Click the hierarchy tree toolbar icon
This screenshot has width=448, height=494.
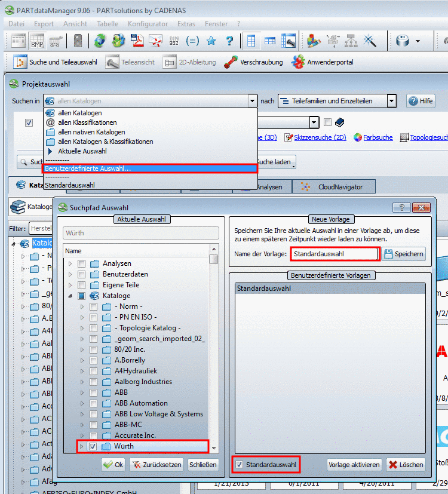pyautogui.click(x=351, y=41)
